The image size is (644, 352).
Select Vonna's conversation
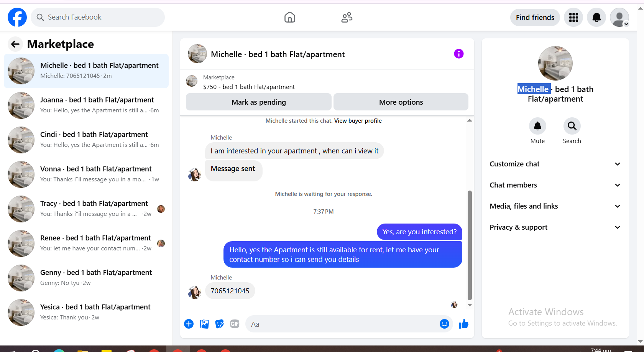coord(86,174)
